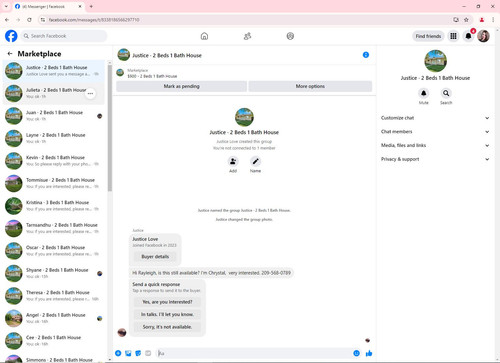Click the conversation list scrollbar
Screen dimensions: 500x363
(110, 128)
